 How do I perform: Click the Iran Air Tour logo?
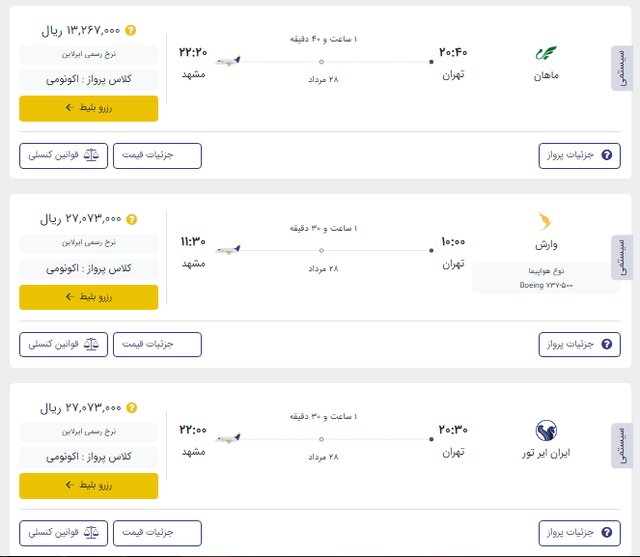547,431
